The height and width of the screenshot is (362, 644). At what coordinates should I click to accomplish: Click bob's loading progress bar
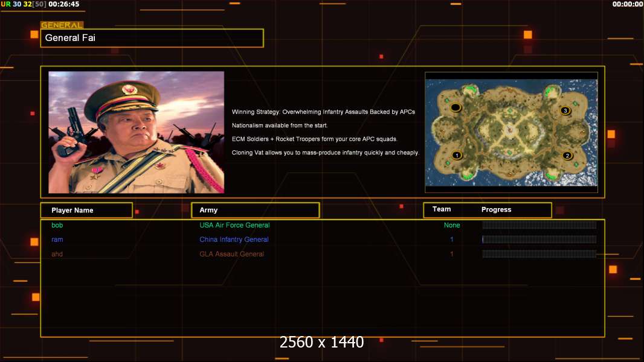point(539,224)
